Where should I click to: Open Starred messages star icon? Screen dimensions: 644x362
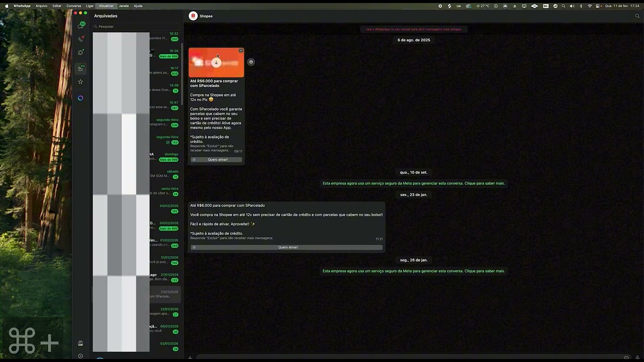[x=80, y=81]
